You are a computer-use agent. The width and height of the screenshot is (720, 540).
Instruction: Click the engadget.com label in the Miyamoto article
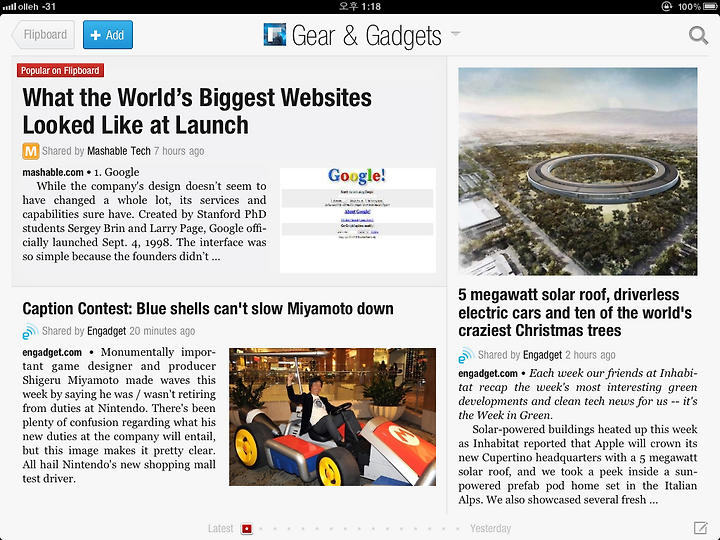point(52,352)
